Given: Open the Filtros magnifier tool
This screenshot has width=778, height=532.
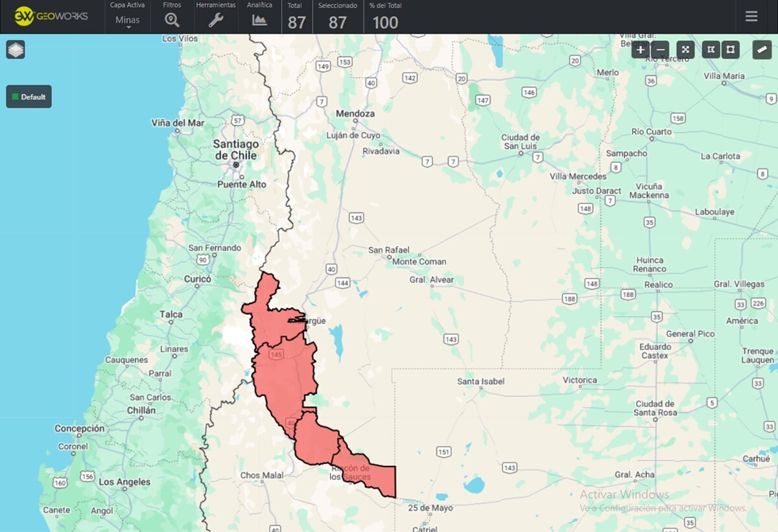Looking at the screenshot, I should 172,20.
